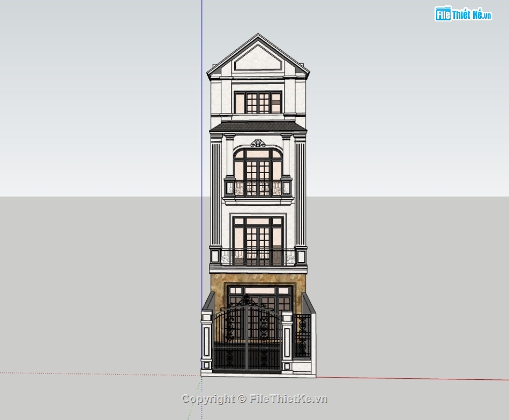Click the third-floor balcony railing
This screenshot has height=420, width=509.
tap(258, 188)
